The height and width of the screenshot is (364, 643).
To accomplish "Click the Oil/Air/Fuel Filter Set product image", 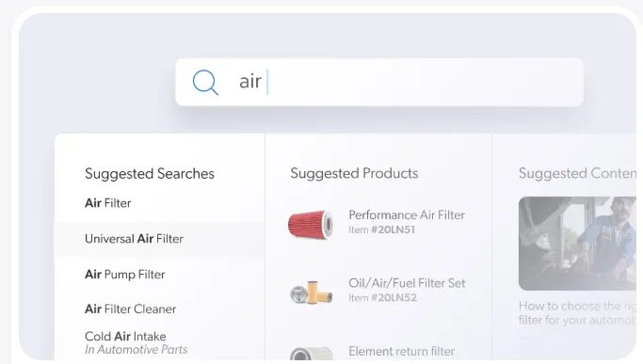I will 311,292.
